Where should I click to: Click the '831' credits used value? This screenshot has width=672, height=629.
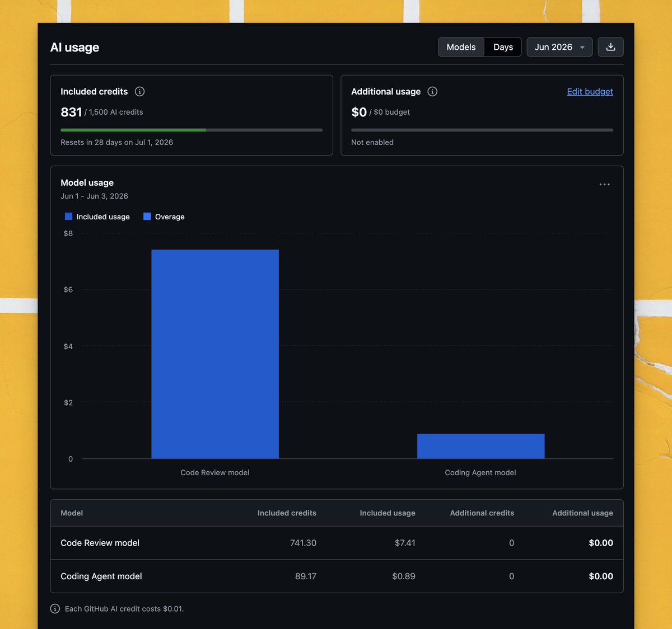(x=71, y=112)
